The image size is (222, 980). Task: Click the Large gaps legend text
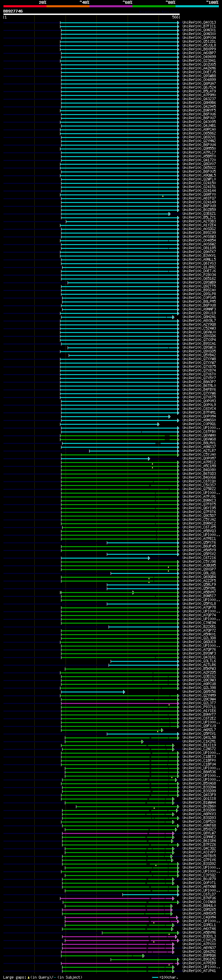tap(43, 977)
